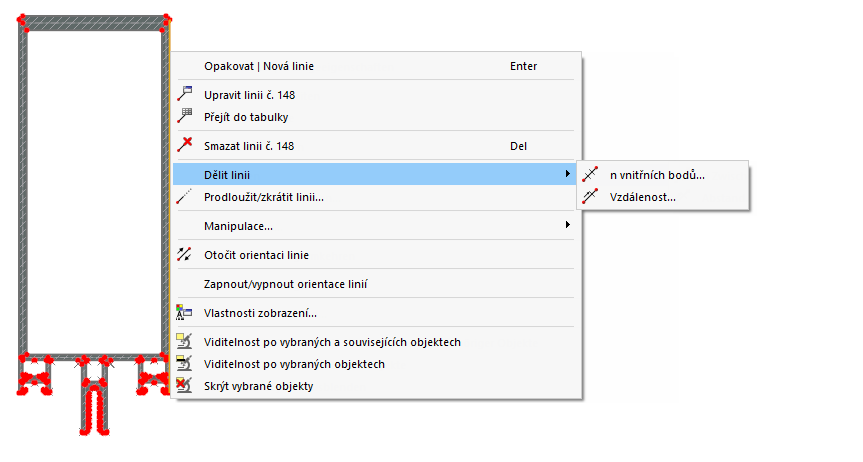This screenshot has height=462, width=863.
Task: Toggle Zapnout/vypnout orientace linií
Action: [285, 284]
